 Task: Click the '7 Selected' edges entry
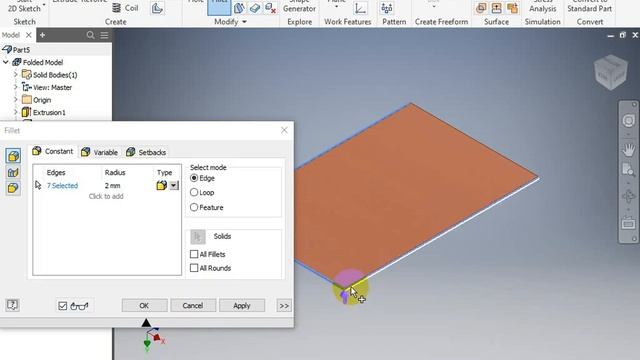(x=62, y=185)
